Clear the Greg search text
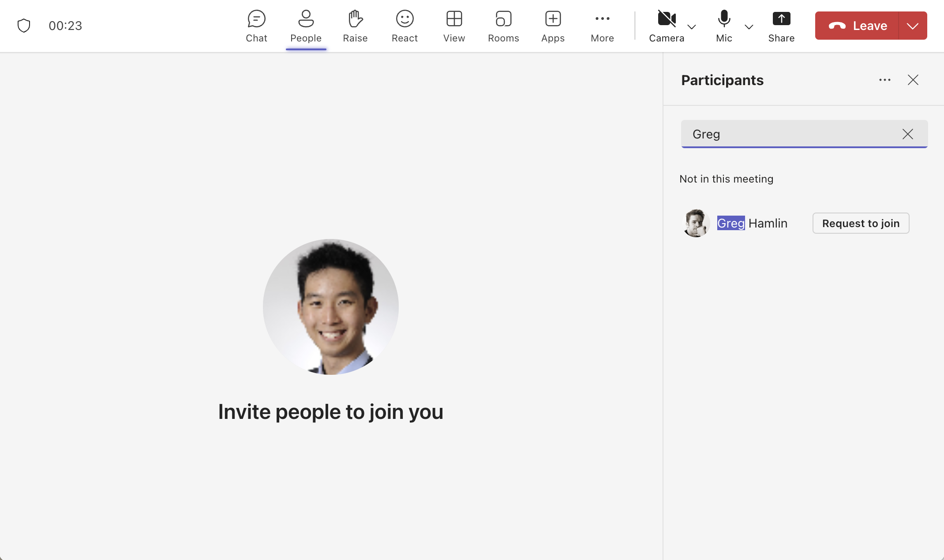Screen dimensions: 944x560 click(907, 134)
